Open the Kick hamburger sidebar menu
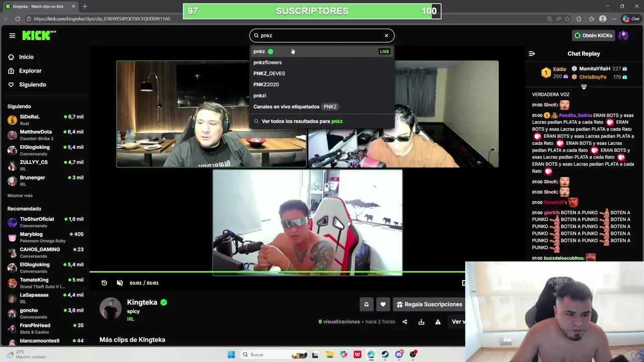This screenshot has height=362, width=644. click(x=12, y=35)
